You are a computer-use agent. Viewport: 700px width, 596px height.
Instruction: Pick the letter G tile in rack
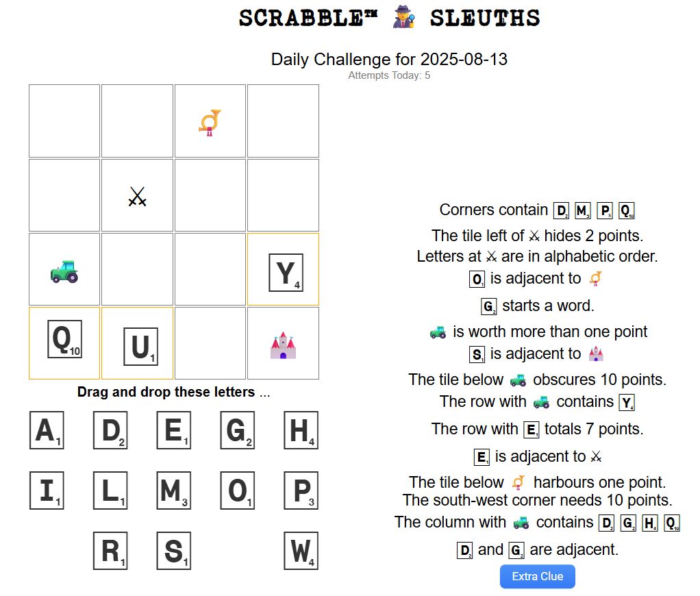[238, 430]
